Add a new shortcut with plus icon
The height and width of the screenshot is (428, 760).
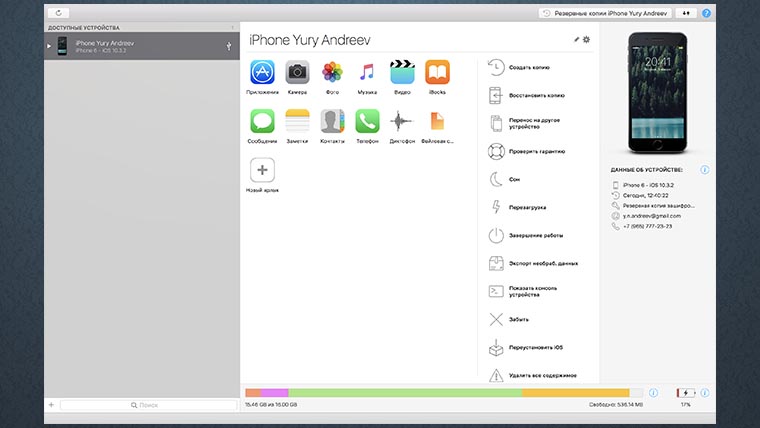point(262,170)
